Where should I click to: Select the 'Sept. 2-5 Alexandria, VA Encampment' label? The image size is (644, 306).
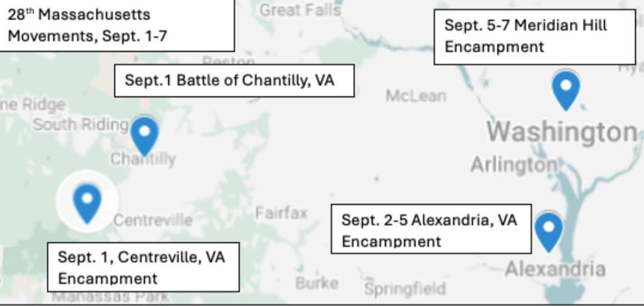[431, 228]
